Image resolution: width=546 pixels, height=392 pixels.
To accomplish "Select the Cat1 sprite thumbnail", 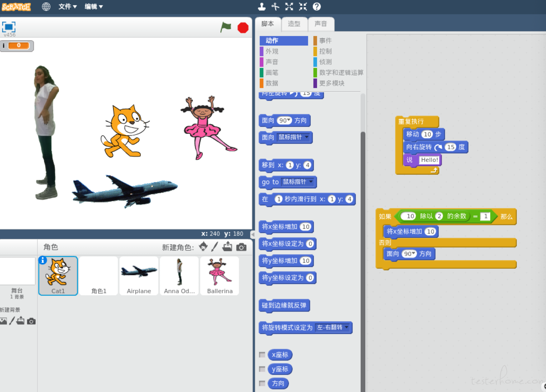I will [58, 276].
